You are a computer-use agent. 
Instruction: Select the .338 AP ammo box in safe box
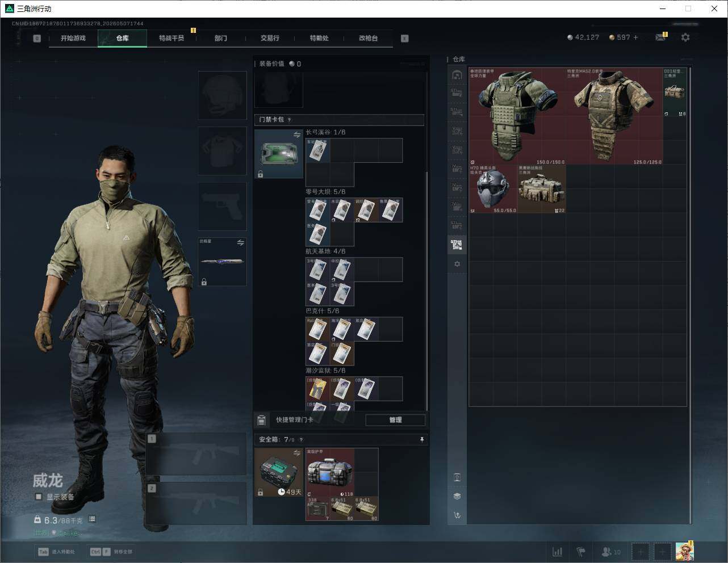318,509
